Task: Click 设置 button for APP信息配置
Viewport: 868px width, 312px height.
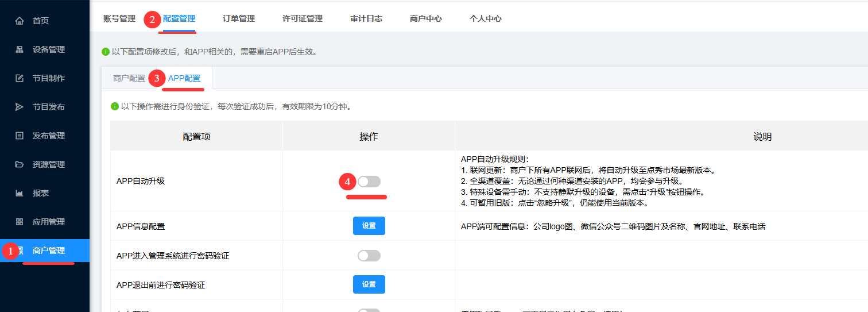Action: [369, 226]
